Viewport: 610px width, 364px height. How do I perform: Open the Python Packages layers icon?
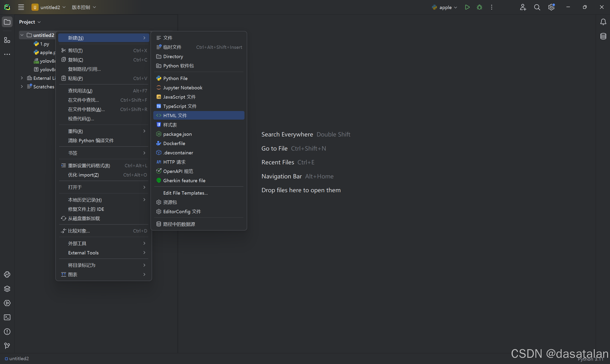(x=7, y=289)
